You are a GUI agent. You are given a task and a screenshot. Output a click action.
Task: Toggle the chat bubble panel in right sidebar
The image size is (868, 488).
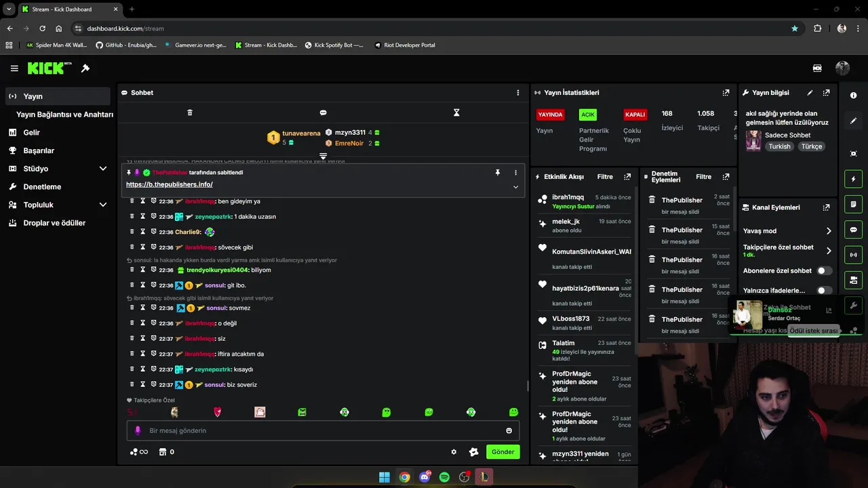[x=853, y=229]
